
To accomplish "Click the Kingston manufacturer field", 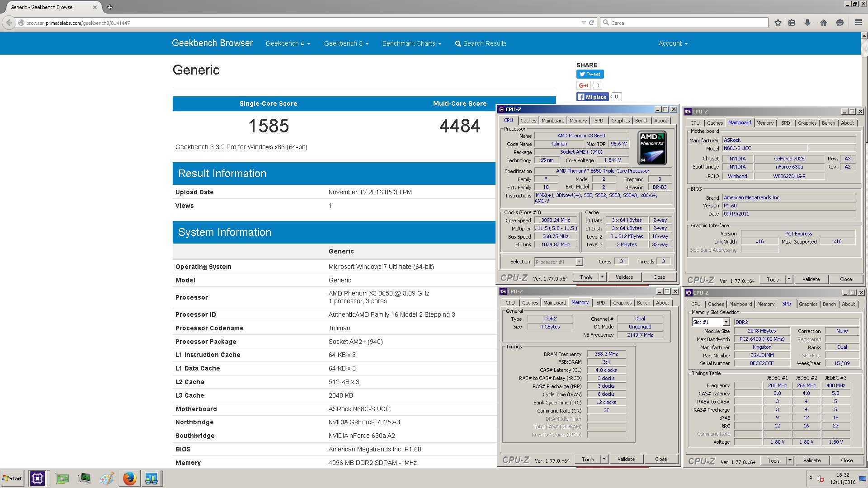I will 762,347.
